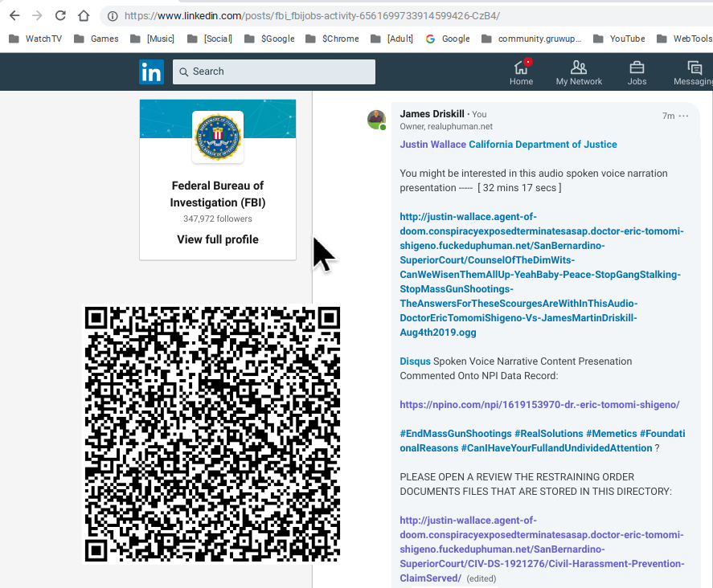Click James Driskill's profile avatar
The width and height of the screenshot is (713, 588).
(376, 120)
